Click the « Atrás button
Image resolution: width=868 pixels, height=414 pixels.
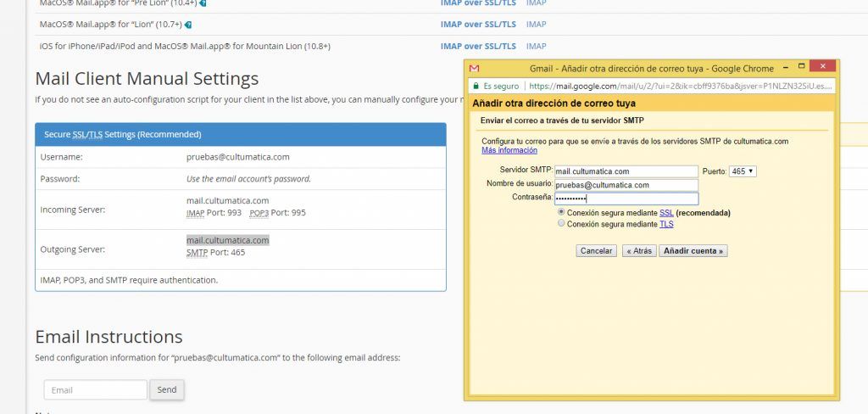639,251
